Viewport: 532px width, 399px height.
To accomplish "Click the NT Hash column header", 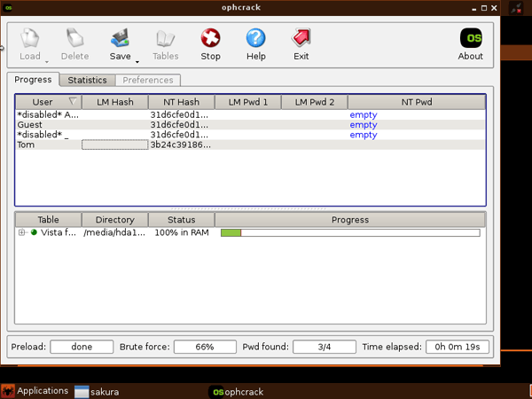I will pos(181,102).
